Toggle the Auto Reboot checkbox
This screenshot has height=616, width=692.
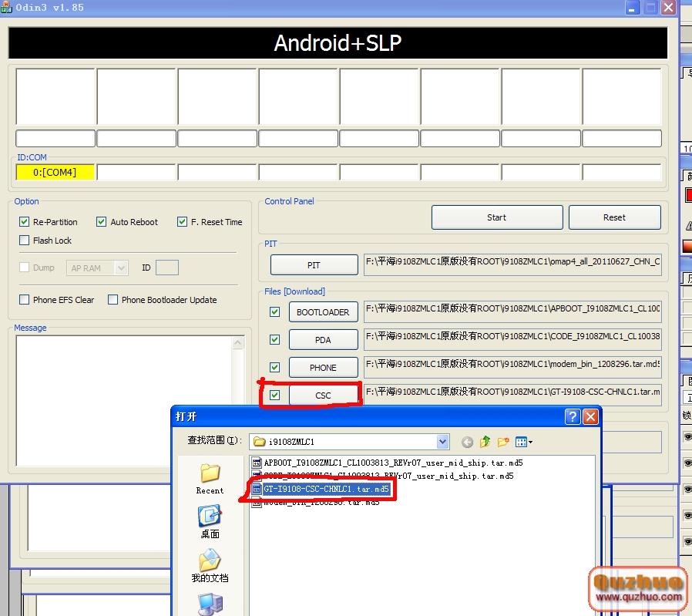coord(101,222)
